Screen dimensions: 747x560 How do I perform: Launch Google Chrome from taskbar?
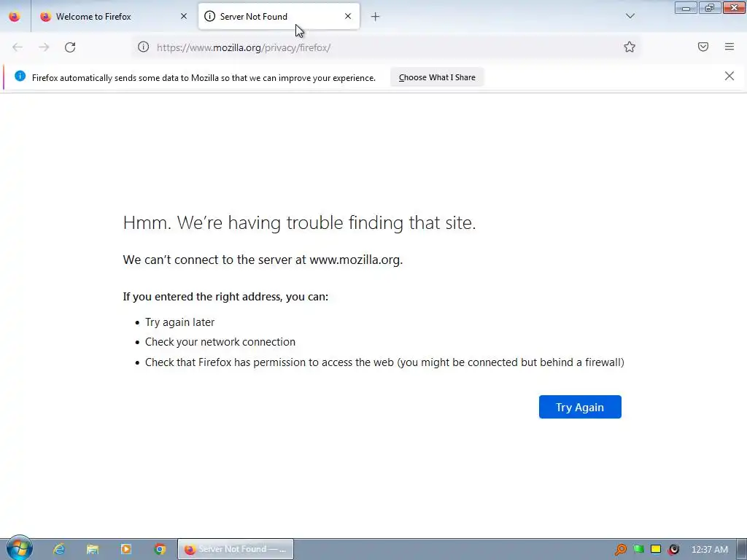click(x=160, y=549)
